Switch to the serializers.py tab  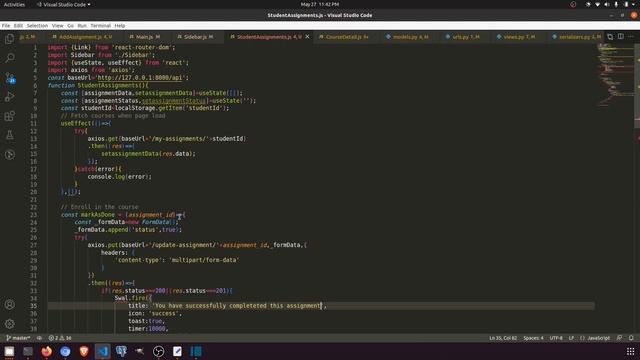(x=576, y=37)
